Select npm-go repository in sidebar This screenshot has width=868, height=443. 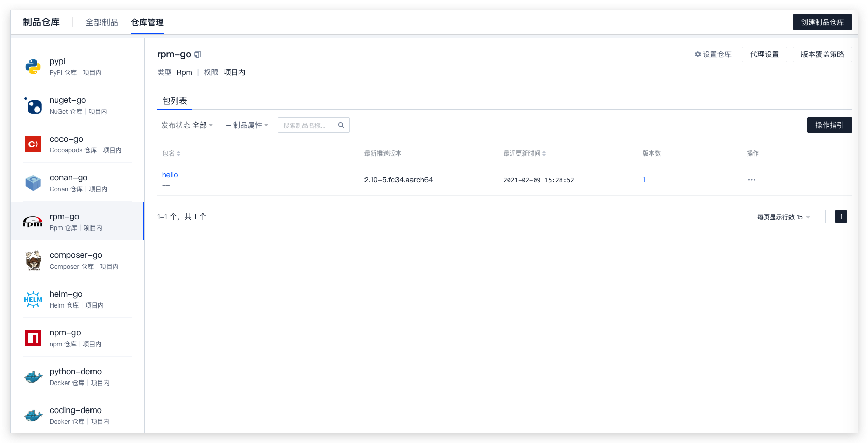78,338
